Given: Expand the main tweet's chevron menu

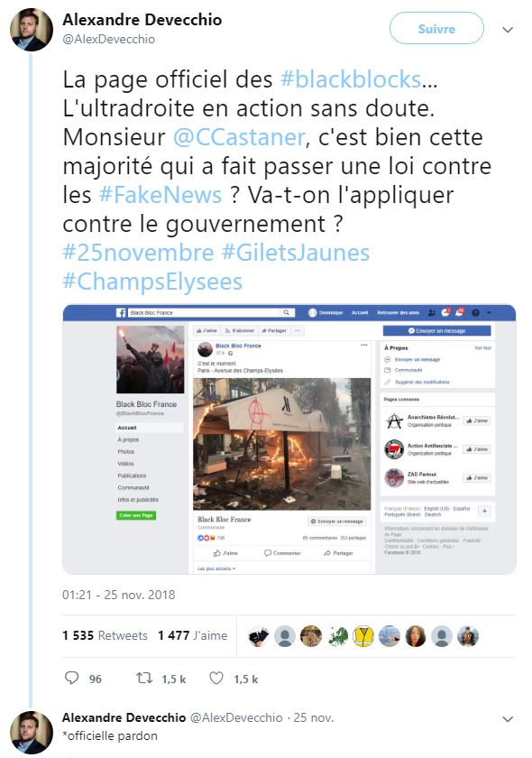Looking at the screenshot, I should [508, 30].
